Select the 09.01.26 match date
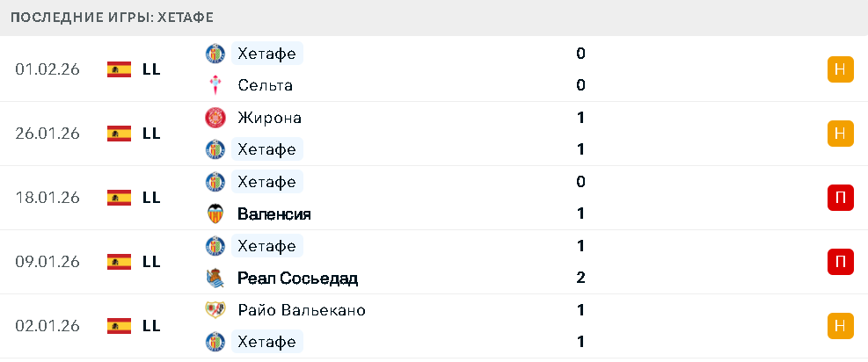This screenshot has height=362, width=868. click(47, 262)
